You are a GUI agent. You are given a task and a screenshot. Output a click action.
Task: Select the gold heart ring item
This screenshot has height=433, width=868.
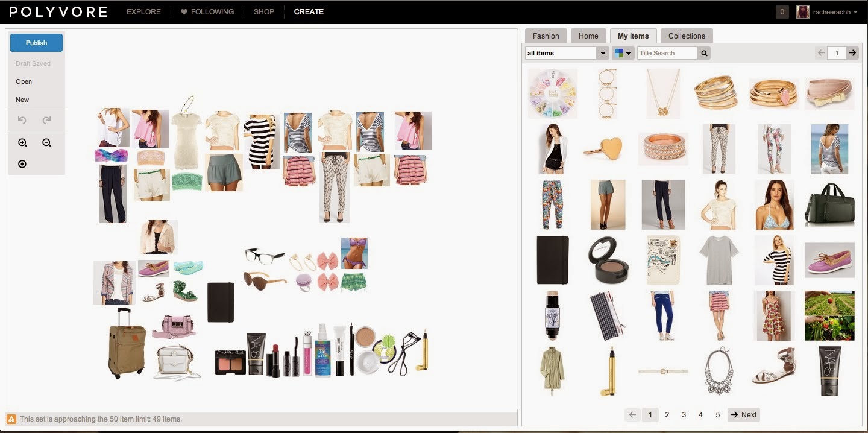[603, 148]
